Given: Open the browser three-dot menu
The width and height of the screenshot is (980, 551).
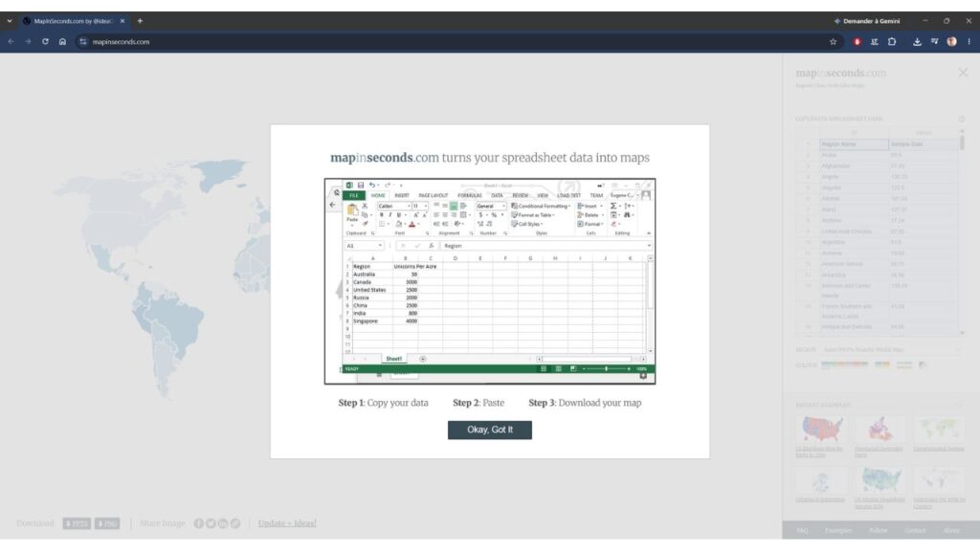Looking at the screenshot, I should [x=969, y=42].
